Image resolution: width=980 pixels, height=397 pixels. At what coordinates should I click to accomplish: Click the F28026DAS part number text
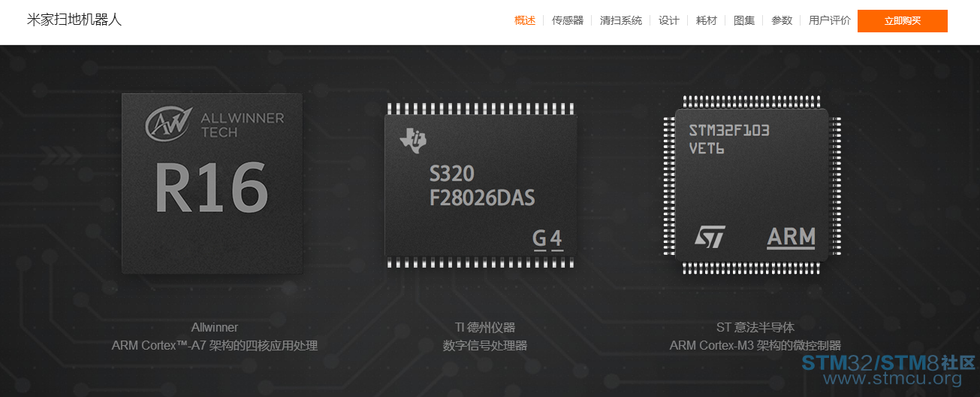pos(482,198)
